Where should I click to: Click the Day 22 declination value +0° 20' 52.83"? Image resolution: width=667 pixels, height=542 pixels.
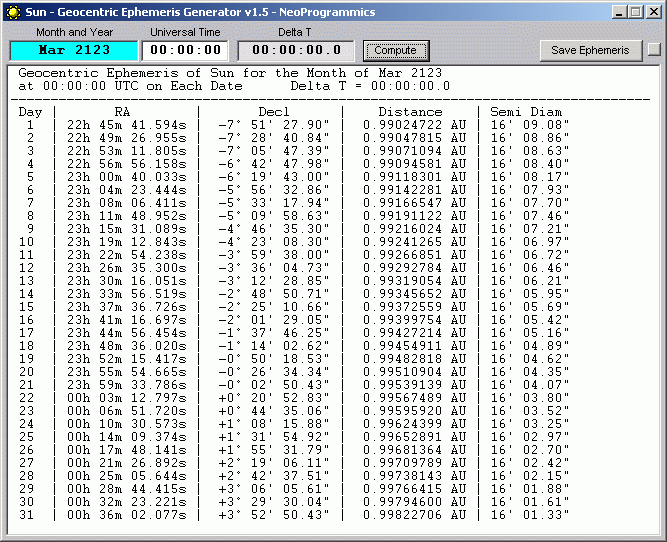(273, 397)
